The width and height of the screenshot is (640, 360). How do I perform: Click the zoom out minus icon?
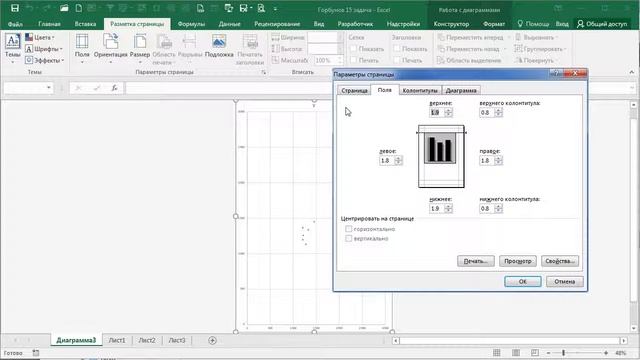click(548, 353)
